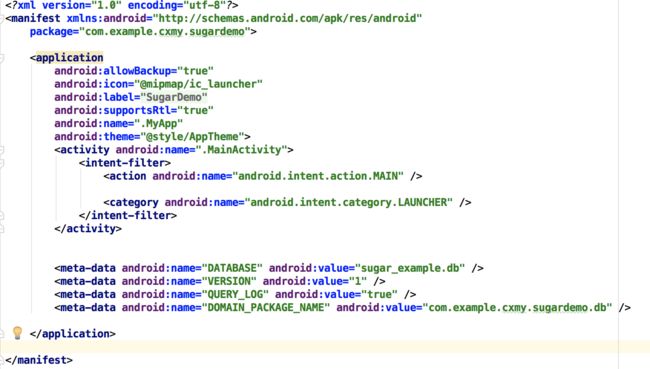Click the "@mipmap/ic_launcher" value
This screenshot has width=650, height=369.
click(x=199, y=84)
